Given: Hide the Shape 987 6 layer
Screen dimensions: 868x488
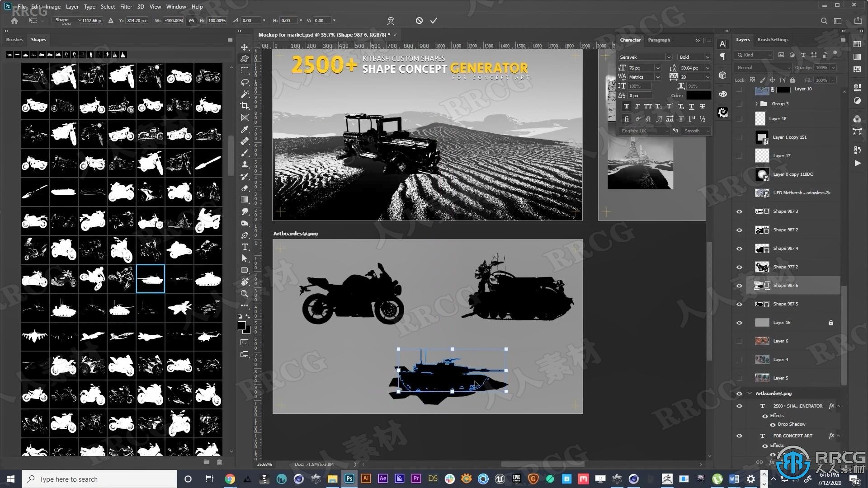Looking at the screenshot, I should (x=739, y=286).
